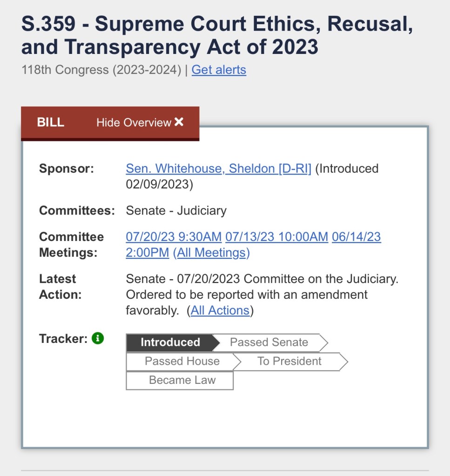Viewport: 450px width, 476px height.
Task: Click the Introduced tracker stage
Action: point(170,342)
